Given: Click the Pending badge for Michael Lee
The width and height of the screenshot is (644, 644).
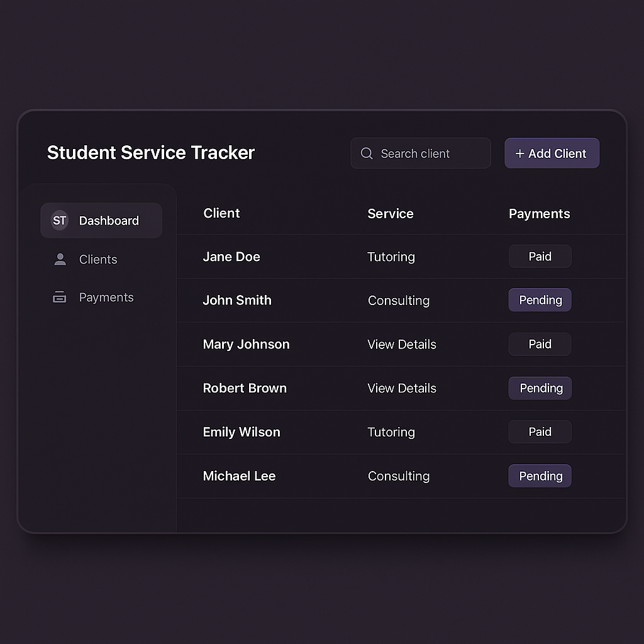Looking at the screenshot, I should (x=540, y=475).
